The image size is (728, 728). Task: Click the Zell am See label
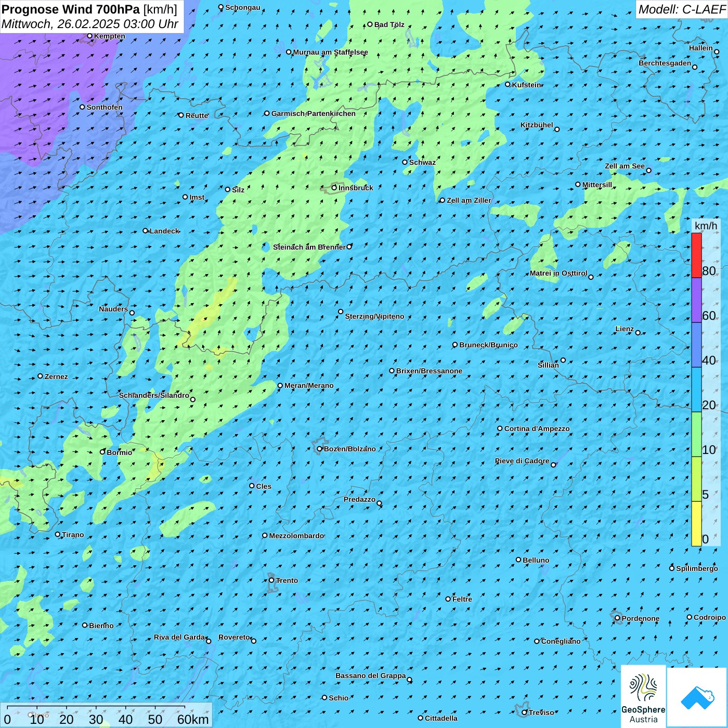[625, 166]
